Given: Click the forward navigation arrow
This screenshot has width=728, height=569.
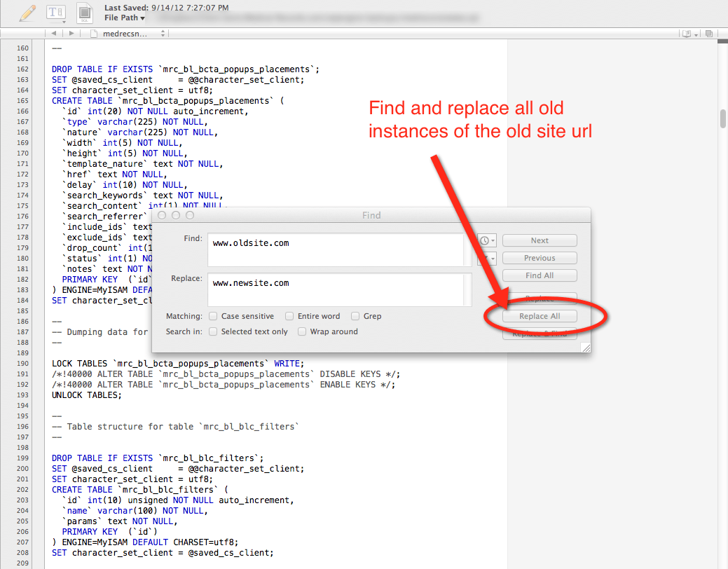Looking at the screenshot, I should tap(71, 32).
